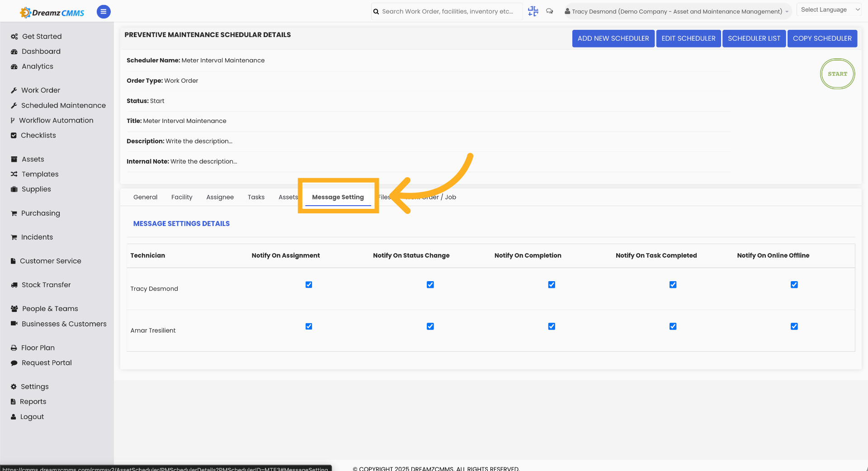Open the QR scan icon in header

click(x=533, y=11)
